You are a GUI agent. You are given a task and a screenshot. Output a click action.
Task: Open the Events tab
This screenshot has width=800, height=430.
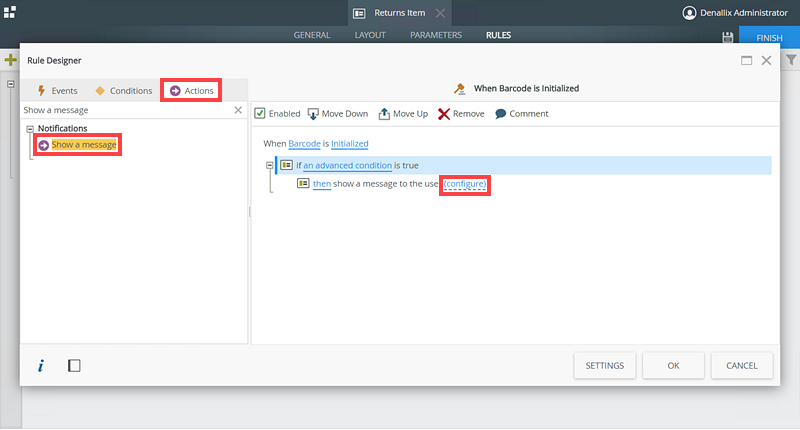click(x=58, y=91)
